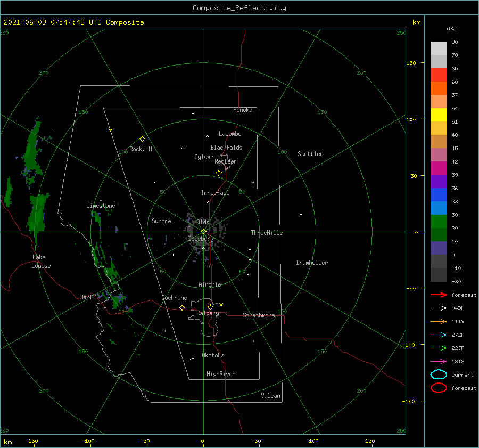Click the red forecast arrow icon
This screenshot has width=479, height=448.
click(439, 295)
